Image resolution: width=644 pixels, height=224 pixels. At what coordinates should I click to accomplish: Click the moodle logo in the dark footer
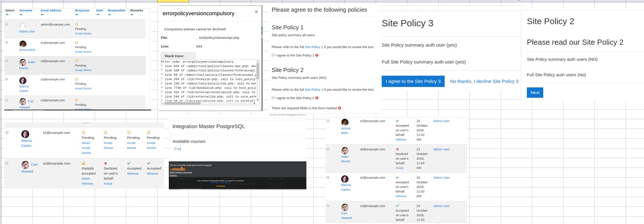pos(178,169)
